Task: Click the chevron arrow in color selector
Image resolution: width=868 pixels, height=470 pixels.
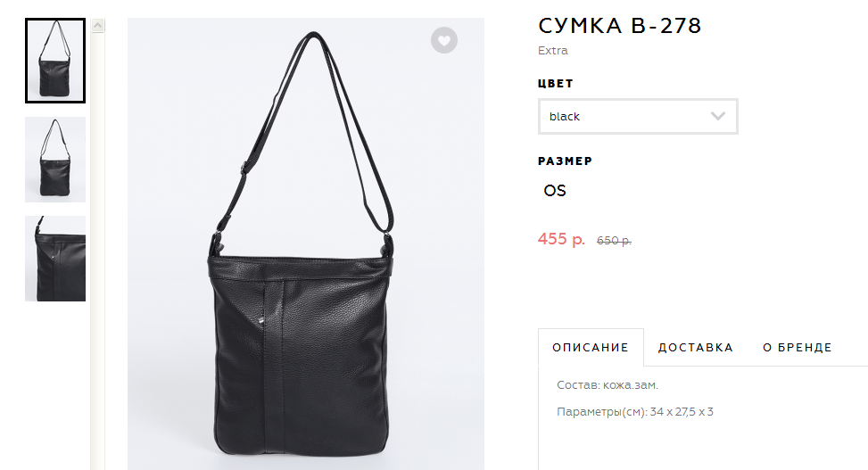Action: point(718,116)
